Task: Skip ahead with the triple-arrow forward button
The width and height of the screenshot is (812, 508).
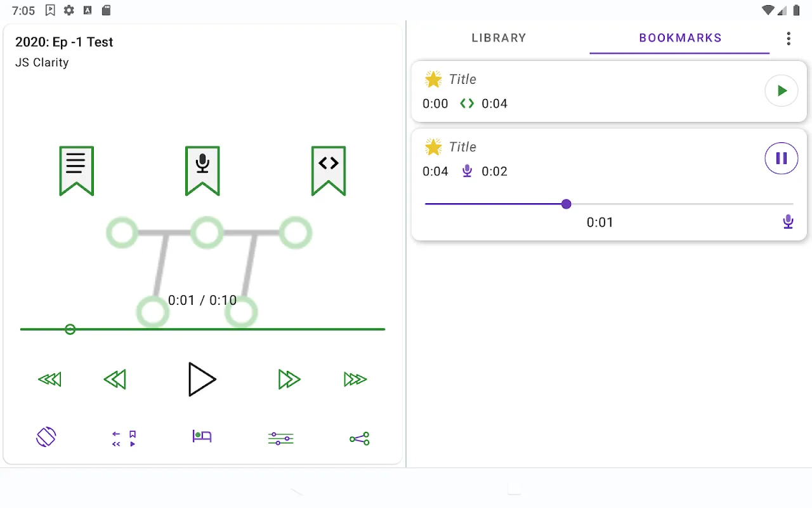Action: 355,379
